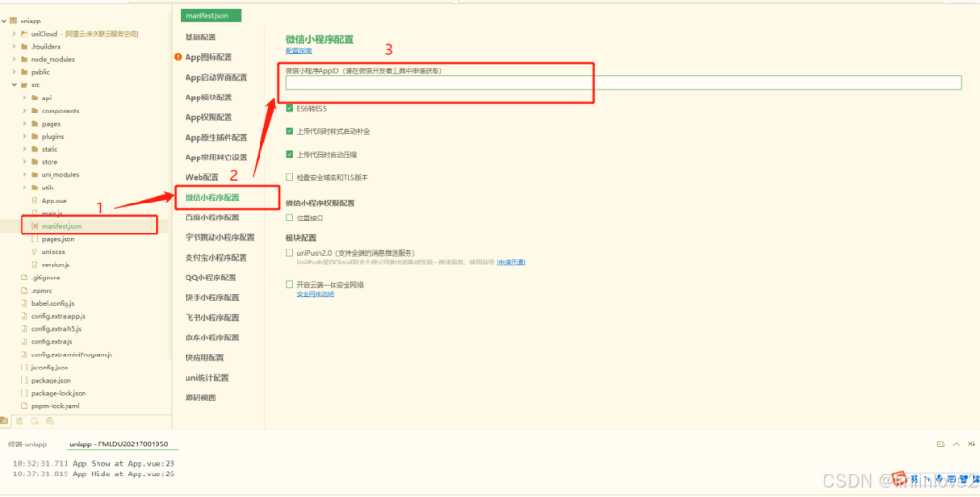Expand the uni_modules folder

click(24, 174)
